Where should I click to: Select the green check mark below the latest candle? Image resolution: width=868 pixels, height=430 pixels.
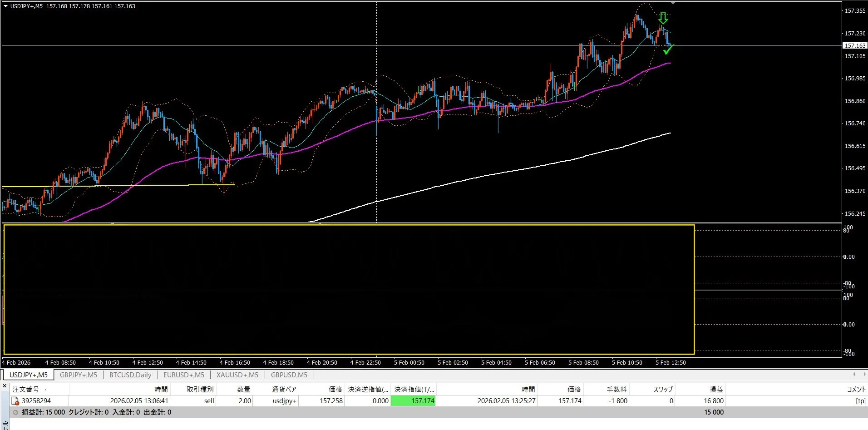coord(669,49)
